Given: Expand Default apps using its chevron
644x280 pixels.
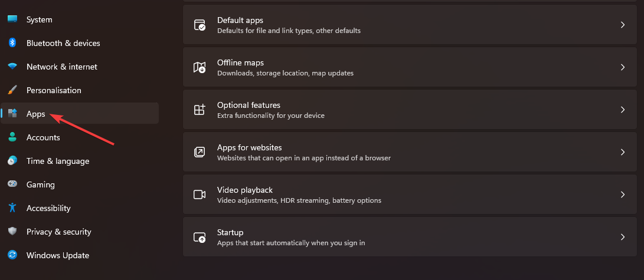Looking at the screenshot, I should coord(622,25).
